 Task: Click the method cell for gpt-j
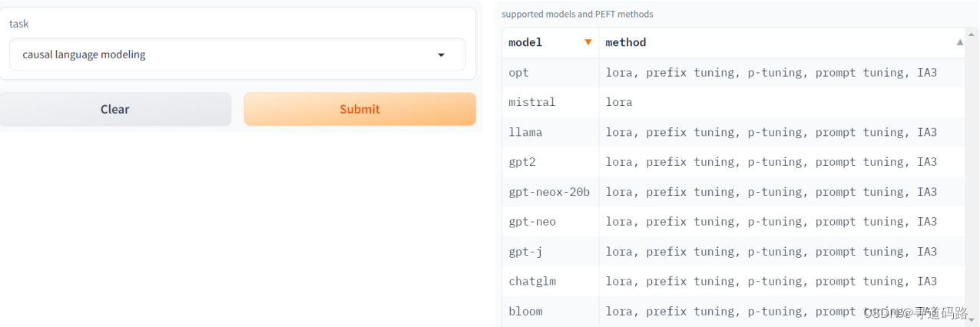click(x=782, y=252)
